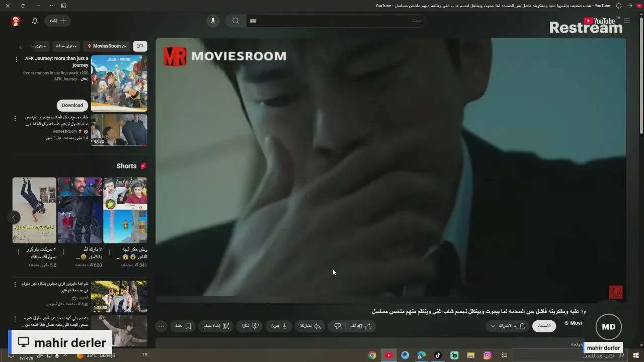Open the on-screen keyboard icon in the search box
The image size is (644, 362).
(x=253, y=21)
